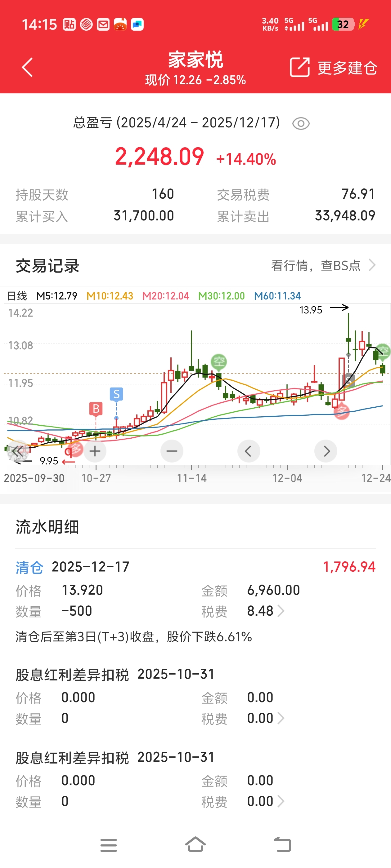The width and height of the screenshot is (391, 868).
Task: Tap 清仓后至第3日 price drop note
Action: click(x=134, y=636)
